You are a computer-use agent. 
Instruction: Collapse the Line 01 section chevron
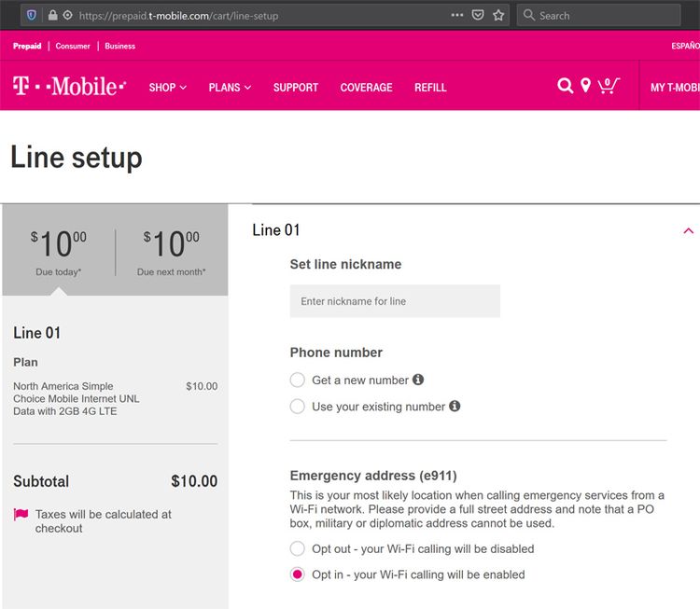point(688,230)
